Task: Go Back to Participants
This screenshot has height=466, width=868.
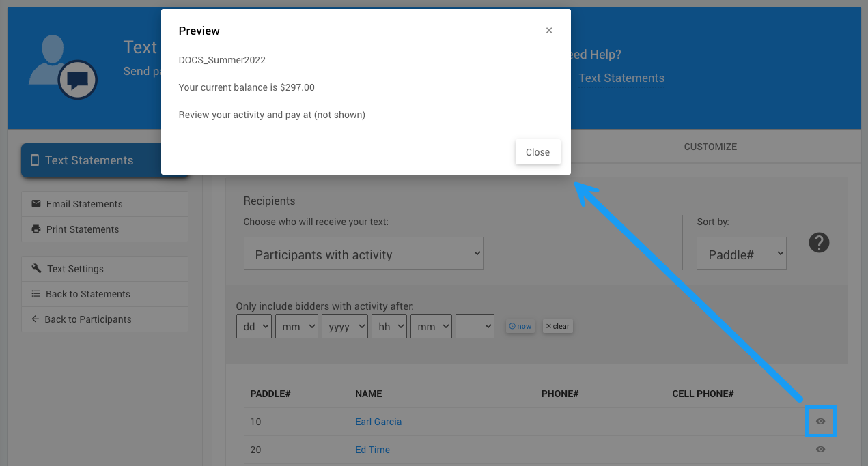Action: point(104,319)
